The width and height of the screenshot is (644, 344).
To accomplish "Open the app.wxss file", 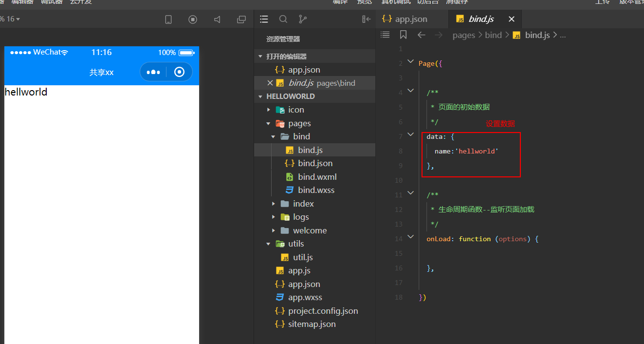I will click(x=314, y=297).
